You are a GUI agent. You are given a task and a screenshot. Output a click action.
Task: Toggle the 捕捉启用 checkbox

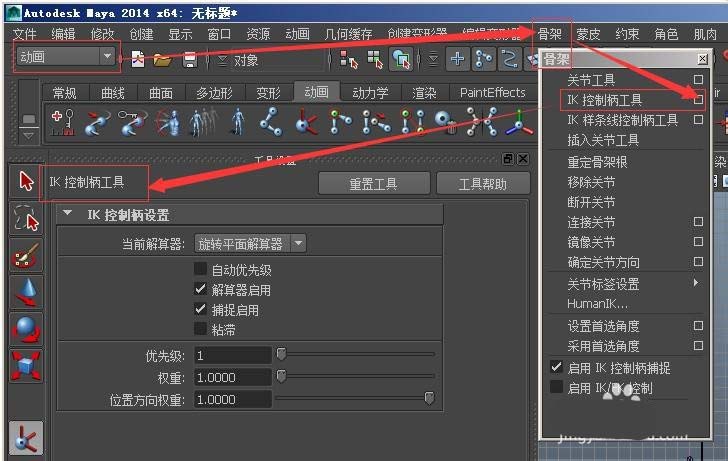[200, 309]
